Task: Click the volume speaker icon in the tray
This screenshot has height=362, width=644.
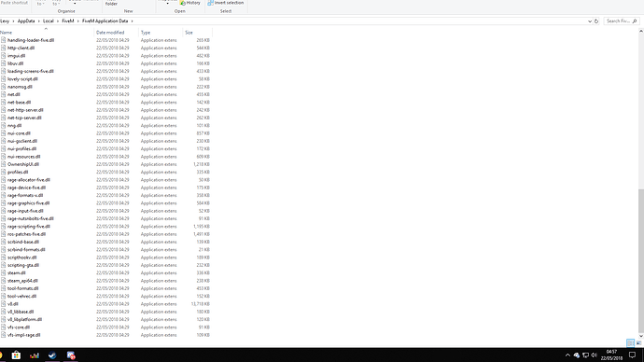Action: (594, 355)
